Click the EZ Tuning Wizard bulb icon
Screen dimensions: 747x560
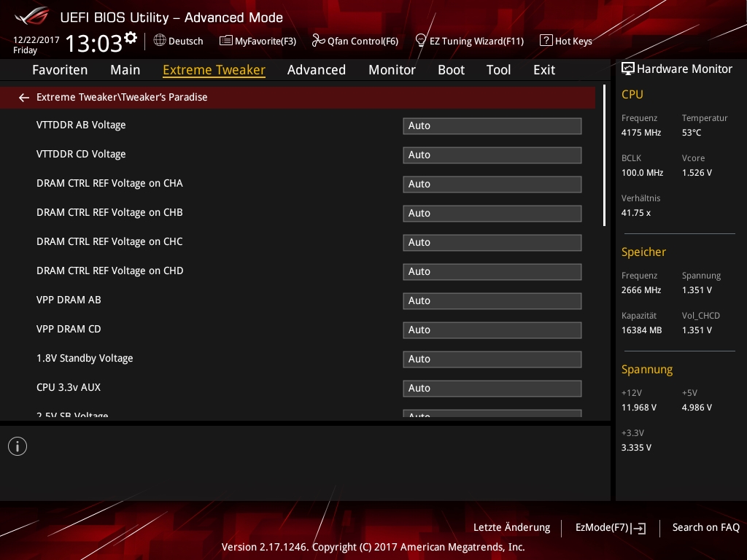(x=421, y=41)
